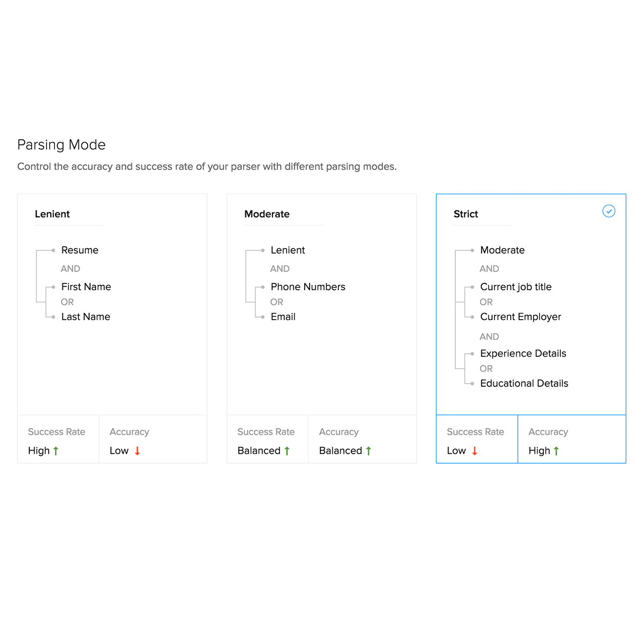Click green up arrow beside Lenient's High success rate
Screen dimensions: 644x644
pos(56,451)
